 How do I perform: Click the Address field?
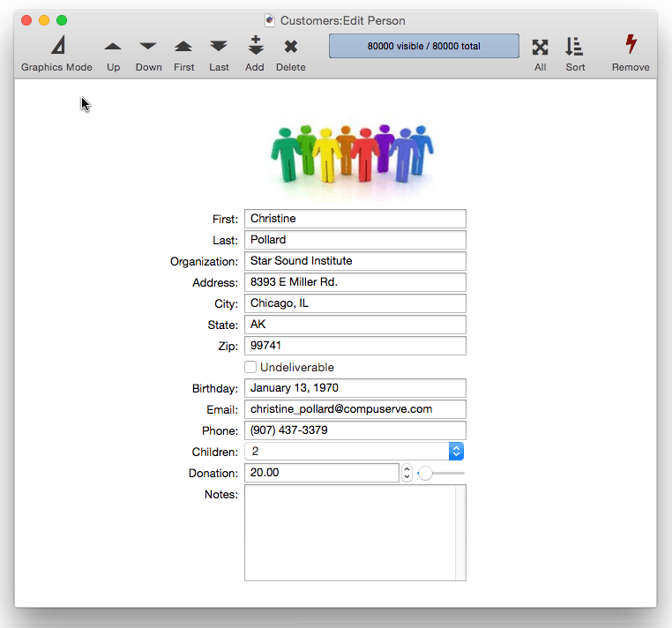coord(355,282)
